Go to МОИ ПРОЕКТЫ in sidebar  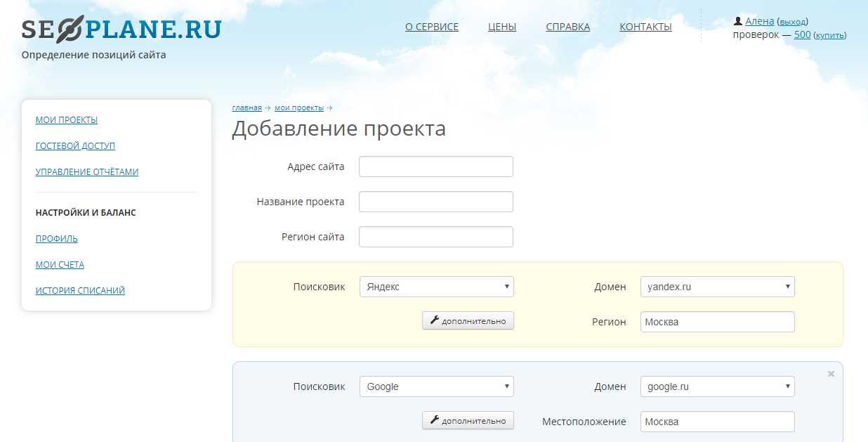66,119
